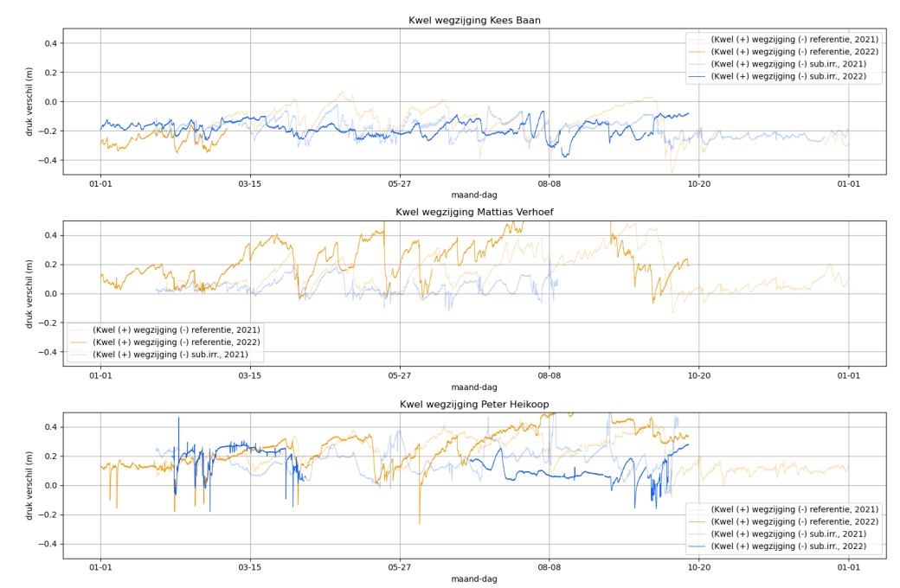Click the 10-20 x-axis tick on Peter Heikoop chart

point(698,567)
